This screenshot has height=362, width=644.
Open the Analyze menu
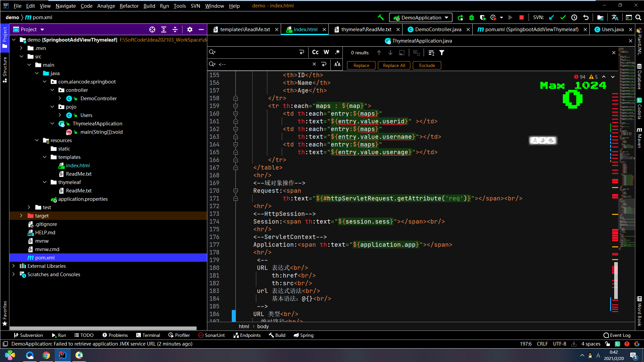[x=106, y=6]
